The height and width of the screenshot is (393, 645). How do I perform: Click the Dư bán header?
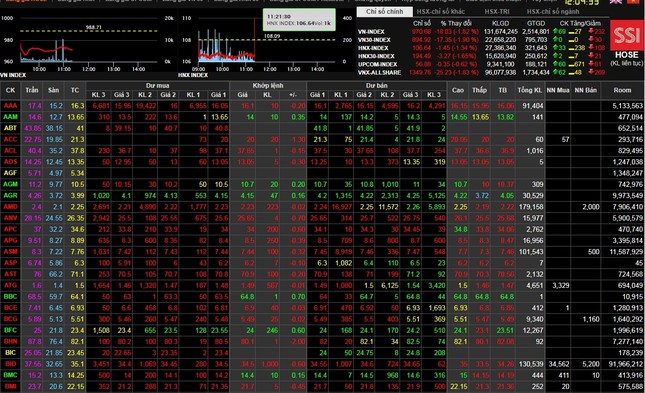click(376, 86)
